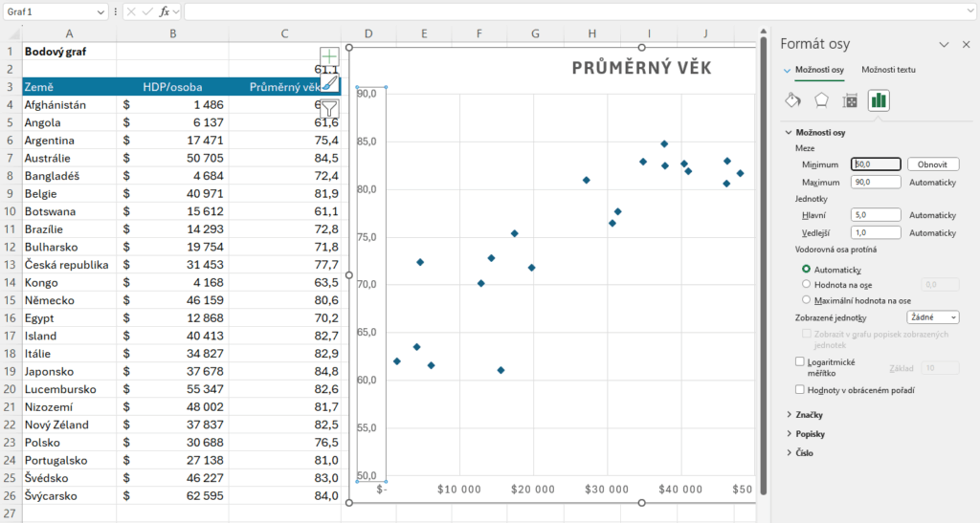
Task: Open the Name Box dropdown arrow
Action: [x=101, y=11]
